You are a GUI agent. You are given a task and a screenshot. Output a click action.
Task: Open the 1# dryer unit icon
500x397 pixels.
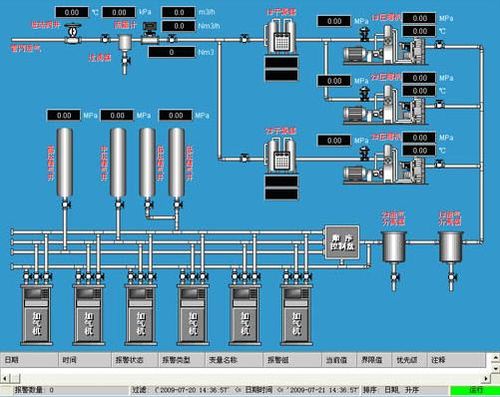click(281, 36)
